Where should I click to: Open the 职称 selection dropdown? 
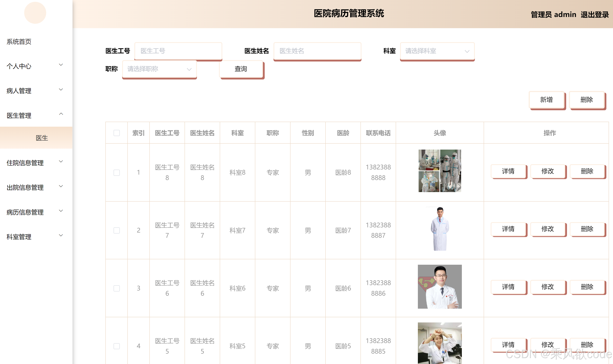(x=159, y=69)
